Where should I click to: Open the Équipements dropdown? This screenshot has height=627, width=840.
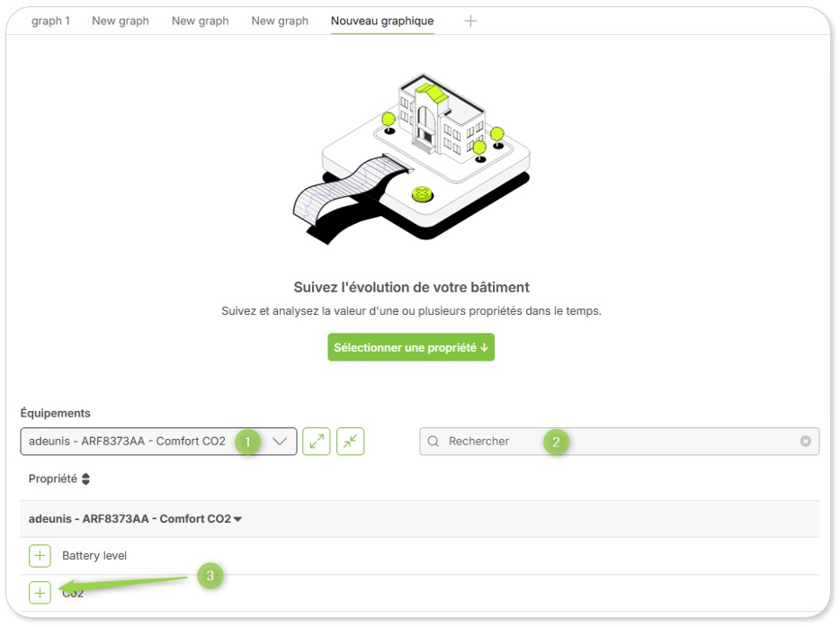click(x=158, y=441)
